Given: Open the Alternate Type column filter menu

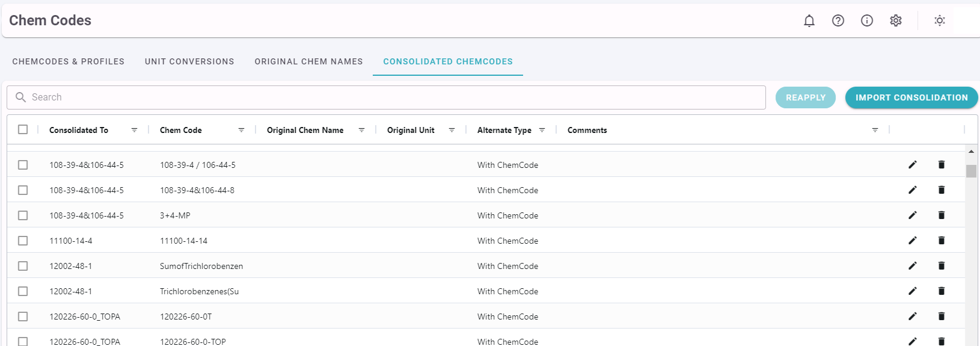Looking at the screenshot, I should (542, 130).
